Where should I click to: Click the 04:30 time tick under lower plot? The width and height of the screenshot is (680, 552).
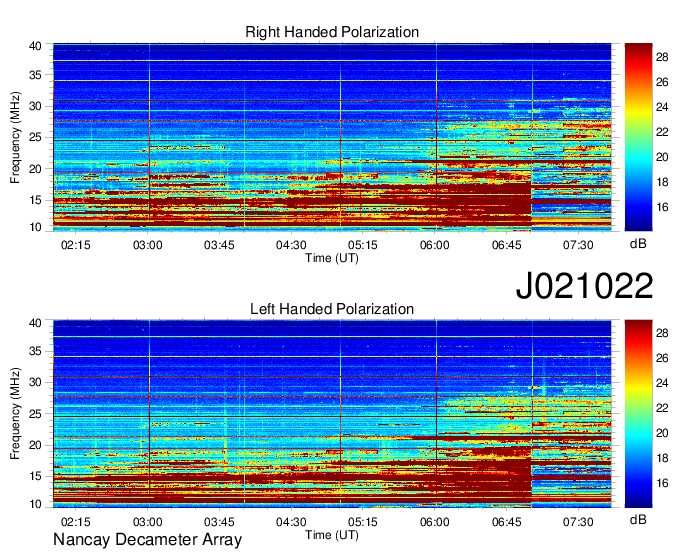pos(291,522)
